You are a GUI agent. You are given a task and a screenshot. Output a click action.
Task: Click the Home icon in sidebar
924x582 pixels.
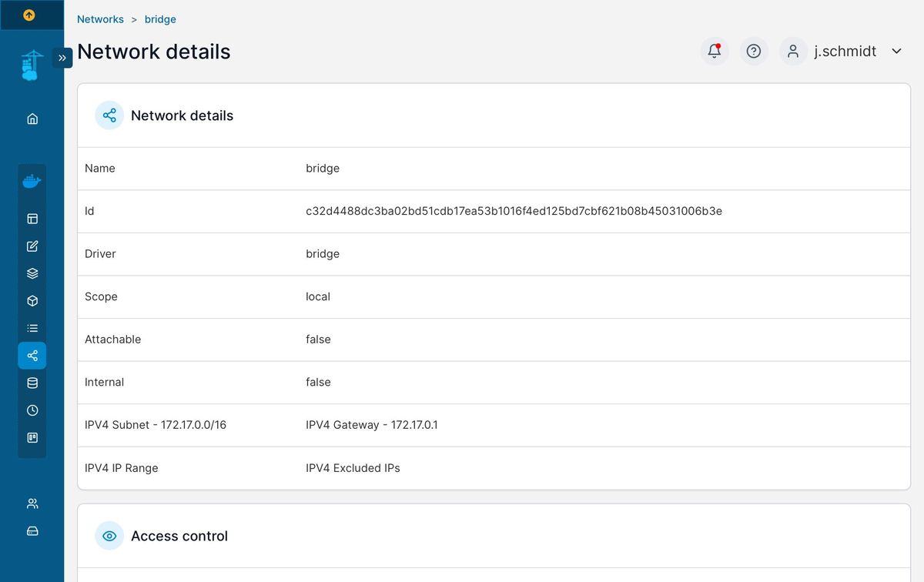click(x=32, y=119)
